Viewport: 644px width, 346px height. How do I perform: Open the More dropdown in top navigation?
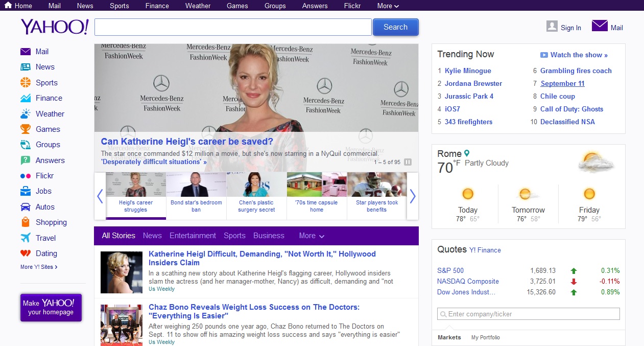click(x=388, y=6)
